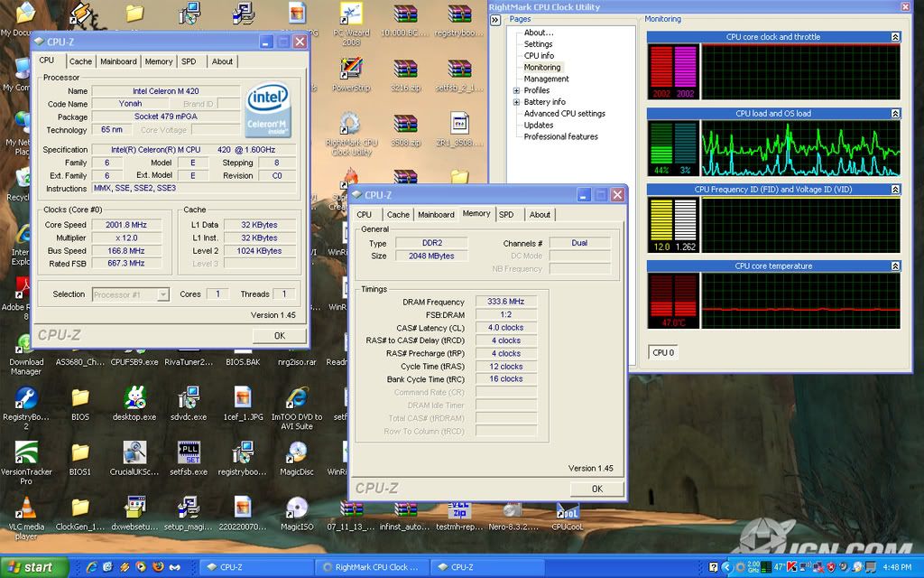This screenshot has width=924, height=578.
Task: Click the RightMark CPU Clock taskbar button
Action: (x=373, y=567)
